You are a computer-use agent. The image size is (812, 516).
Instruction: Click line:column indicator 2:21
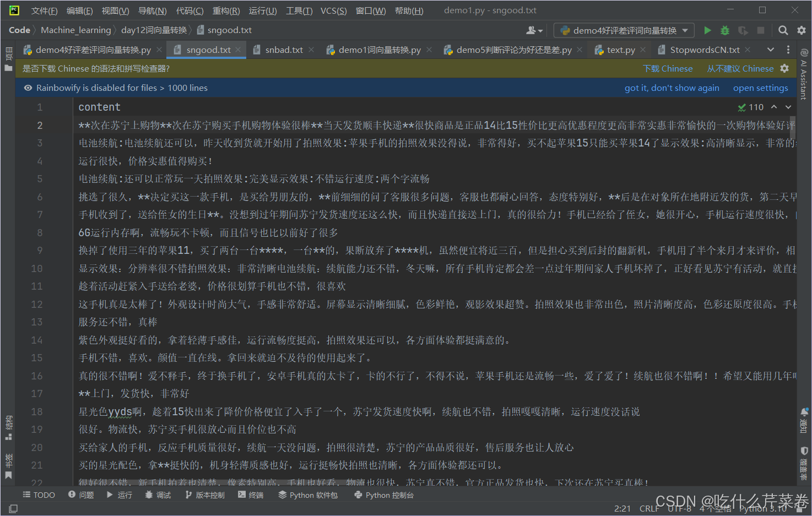click(622, 508)
